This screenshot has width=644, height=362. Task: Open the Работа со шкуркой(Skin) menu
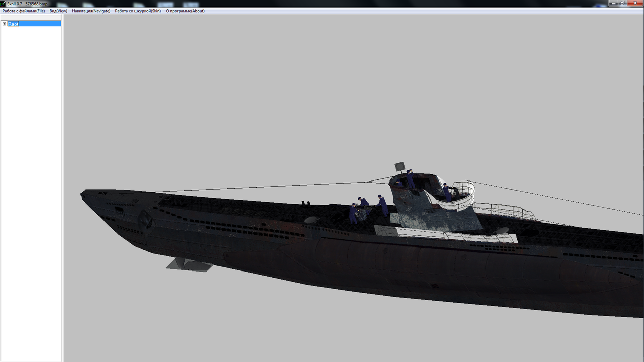[x=137, y=11]
